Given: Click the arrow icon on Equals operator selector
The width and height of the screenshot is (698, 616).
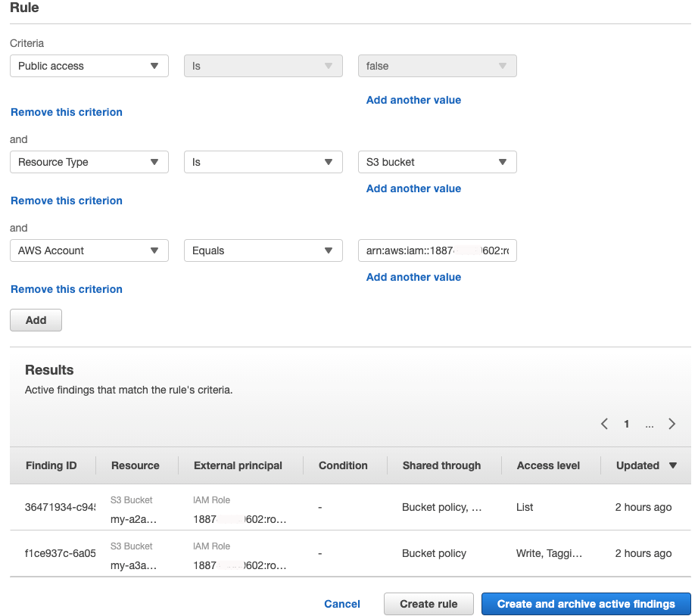Looking at the screenshot, I should pos(329,250).
